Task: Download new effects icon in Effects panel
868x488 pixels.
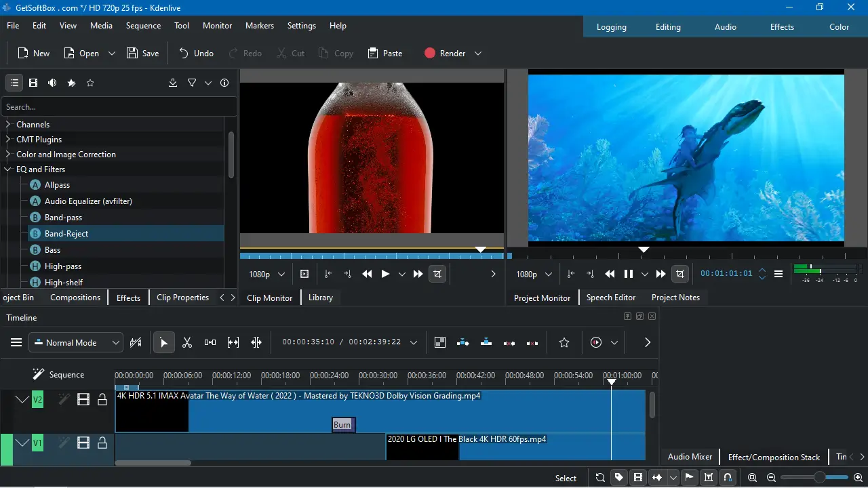Action: point(173,83)
